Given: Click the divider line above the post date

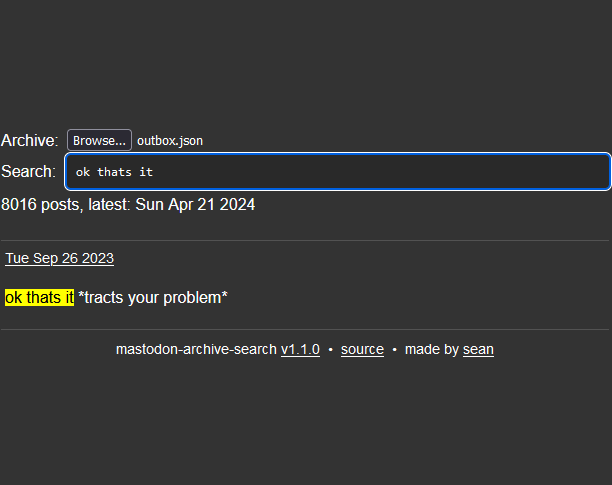Looking at the screenshot, I should [305, 241].
